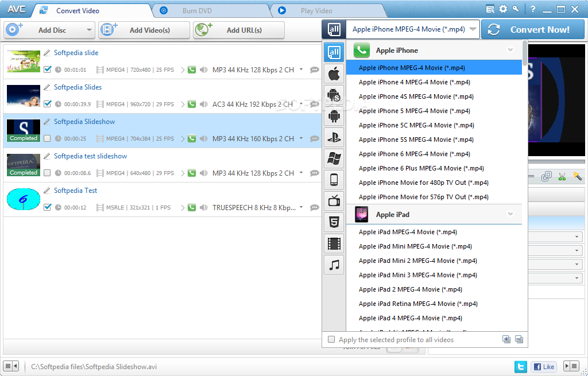588x376 pixels.
Task: Expand the Add Disc dropdown arrow
Action: click(x=89, y=30)
